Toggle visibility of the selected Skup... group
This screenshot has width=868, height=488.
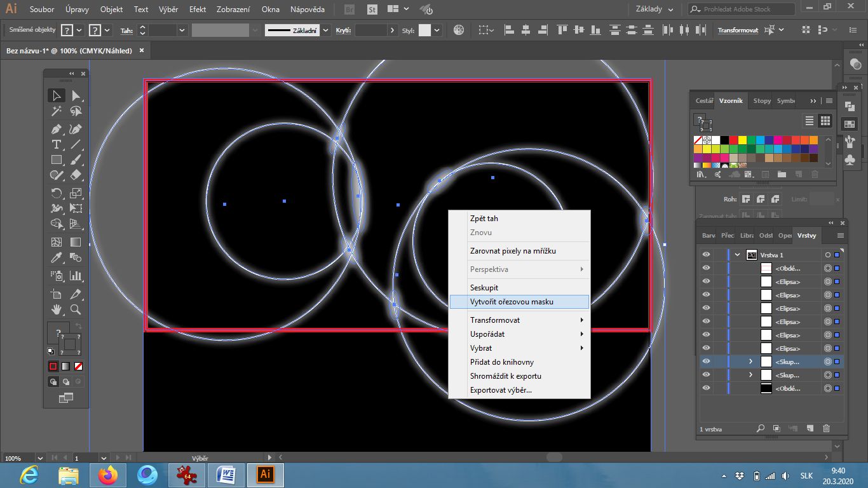pyautogui.click(x=706, y=362)
